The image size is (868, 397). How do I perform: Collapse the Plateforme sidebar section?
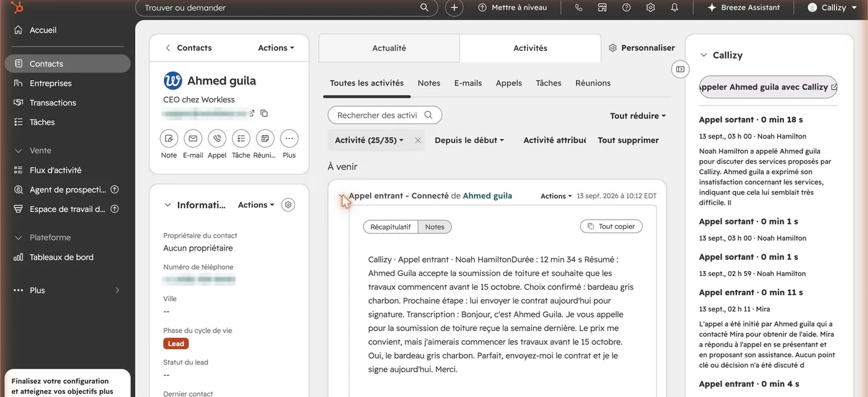pos(18,238)
